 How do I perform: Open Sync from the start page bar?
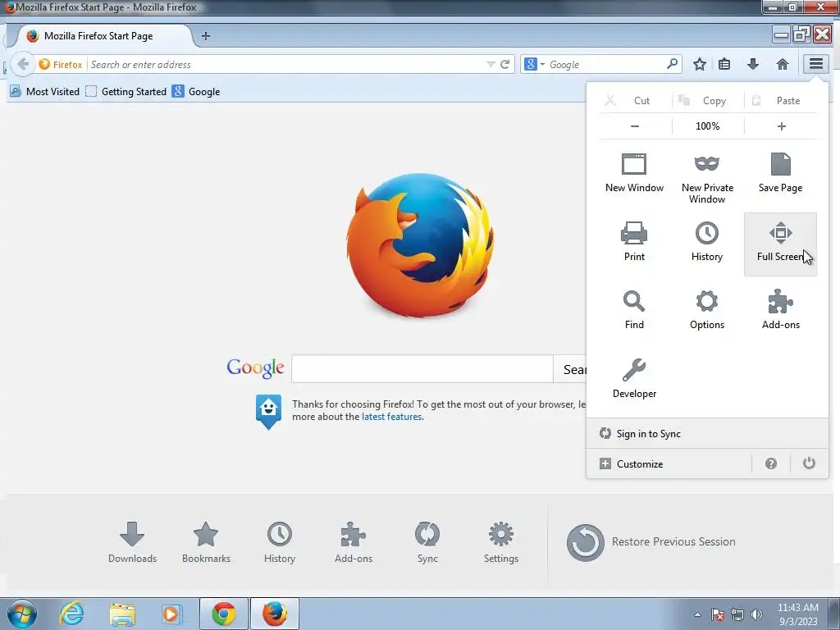click(427, 542)
